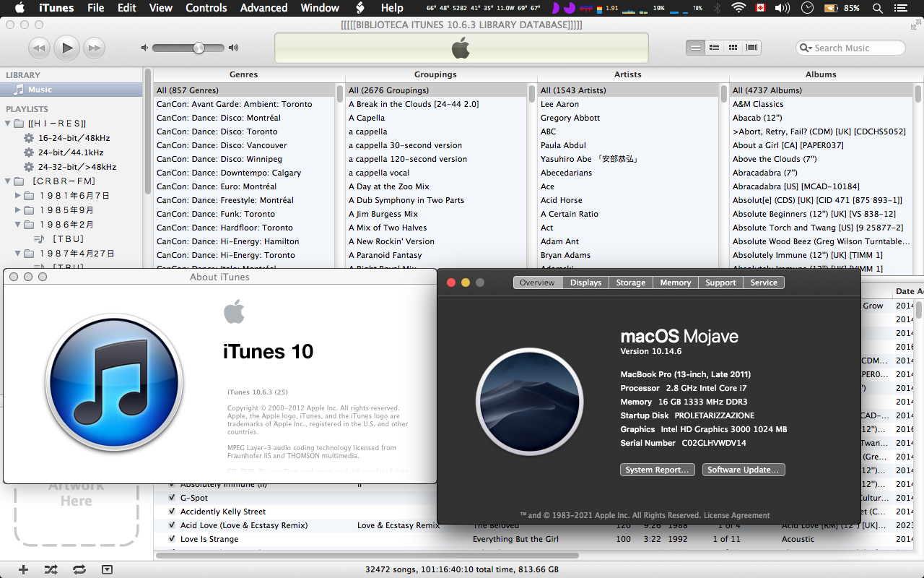This screenshot has height=578, width=924.
Task: Click the Play button in iTunes
Action: point(66,48)
